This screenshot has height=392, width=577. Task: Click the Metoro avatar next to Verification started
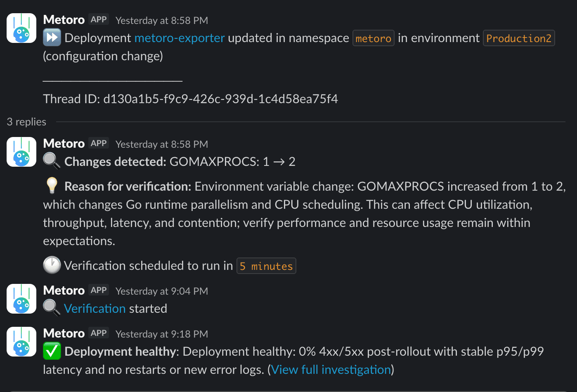click(x=21, y=299)
